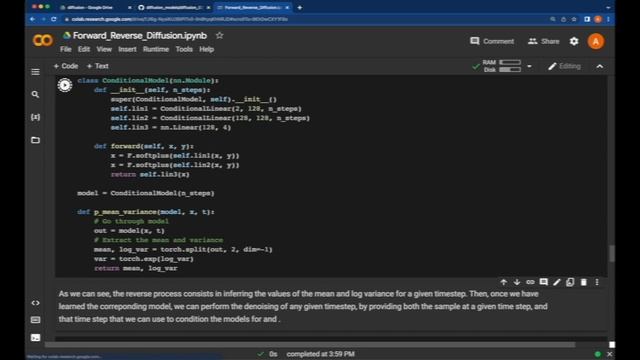View RAM and Disk resource usage
The image size is (640, 360).
(502, 66)
